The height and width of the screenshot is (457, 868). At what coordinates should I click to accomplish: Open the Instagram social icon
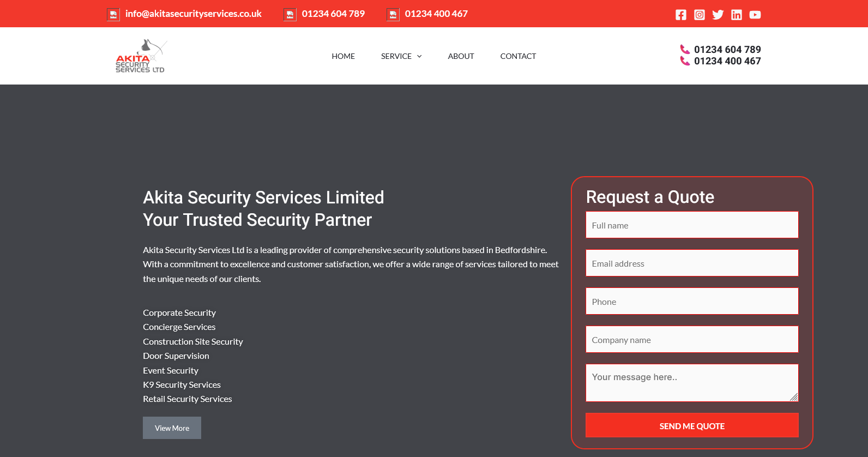tap(699, 15)
